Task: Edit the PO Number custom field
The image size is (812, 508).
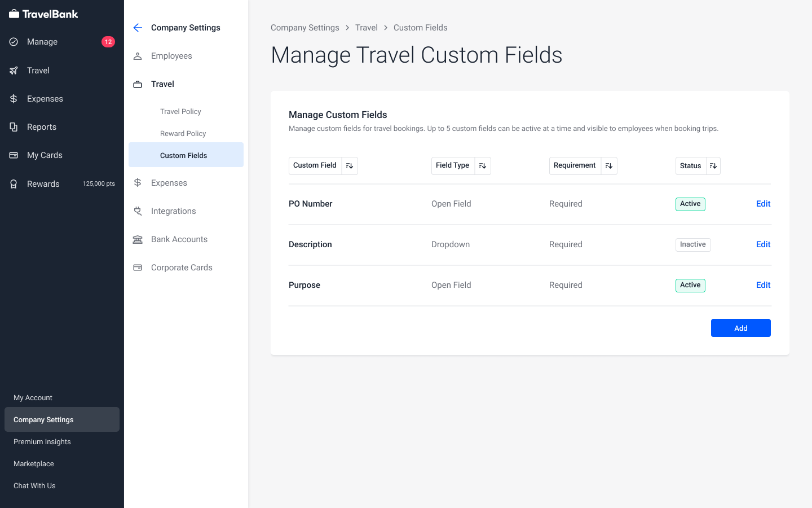Action: 763,204
